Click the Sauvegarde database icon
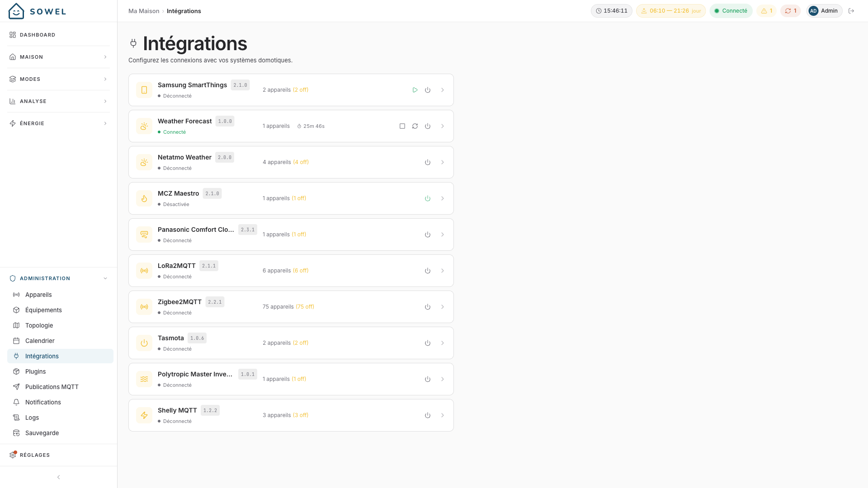 click(16, 433)
